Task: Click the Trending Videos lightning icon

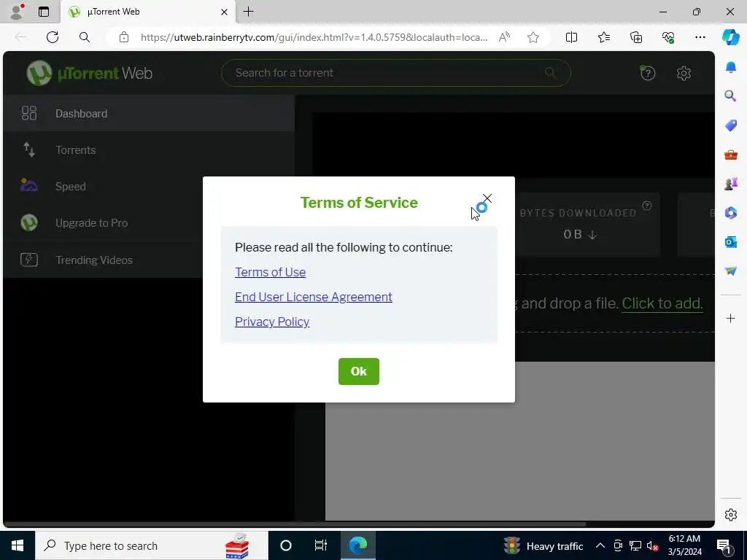Action: 29,260
